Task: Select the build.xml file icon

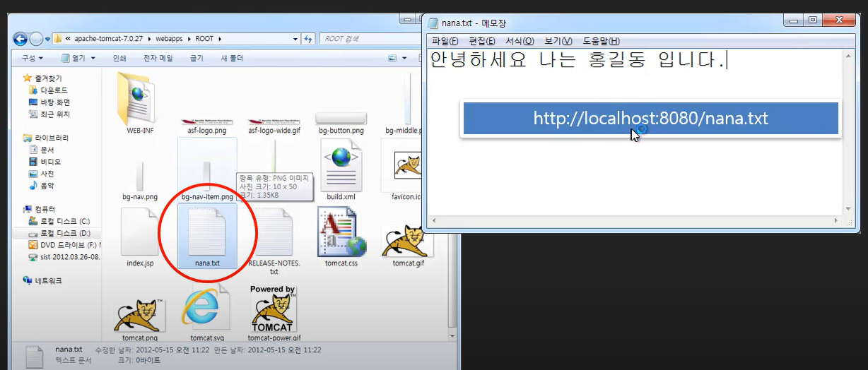Action: pyautogui.click(x=341, y=165)
